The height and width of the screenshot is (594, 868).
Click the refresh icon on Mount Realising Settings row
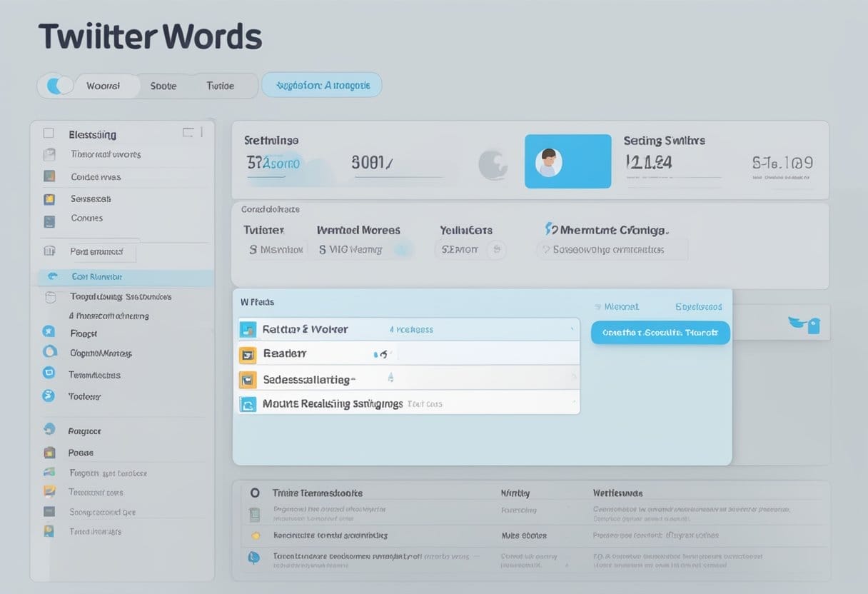[x=248, y=404]
